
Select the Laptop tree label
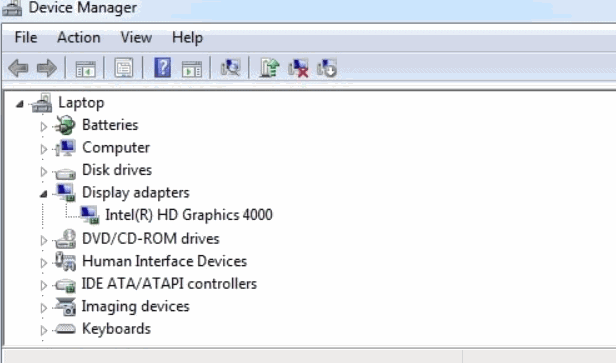[81, 103]
